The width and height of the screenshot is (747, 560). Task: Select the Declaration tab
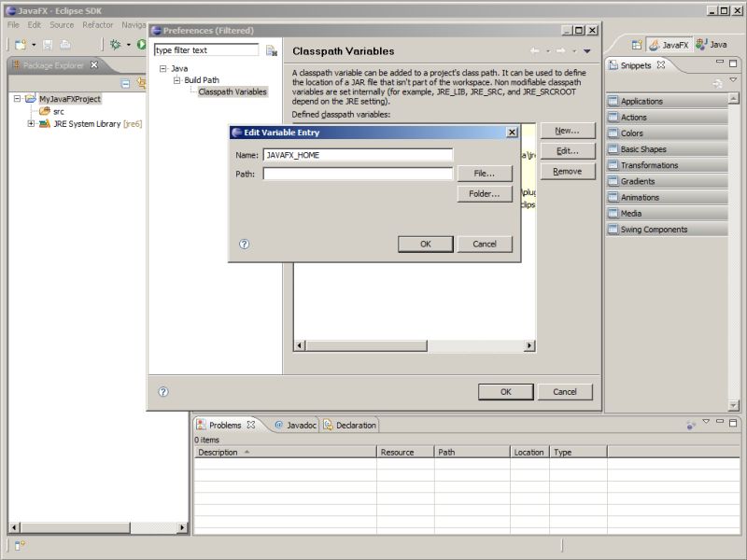coord(350,426)
